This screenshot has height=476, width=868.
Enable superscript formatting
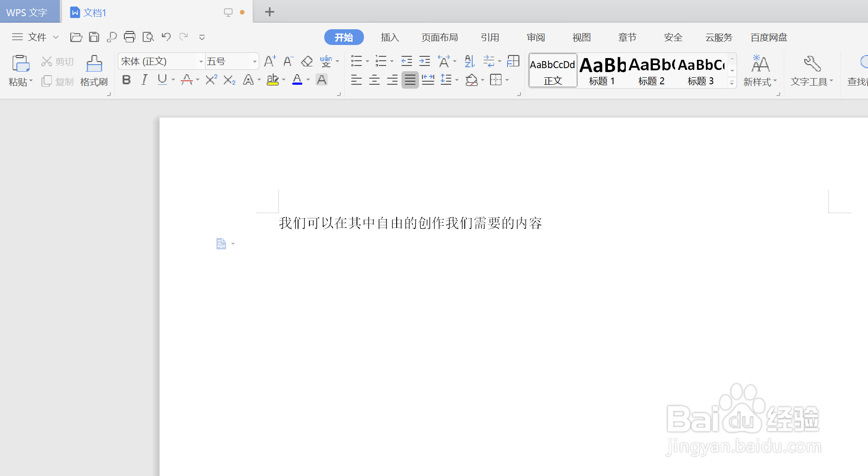click(210, 79)
